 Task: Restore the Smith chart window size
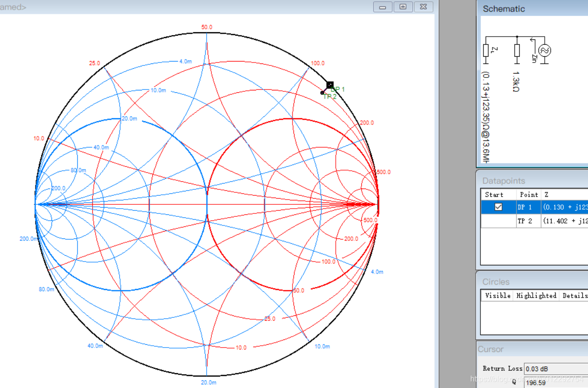403,7
